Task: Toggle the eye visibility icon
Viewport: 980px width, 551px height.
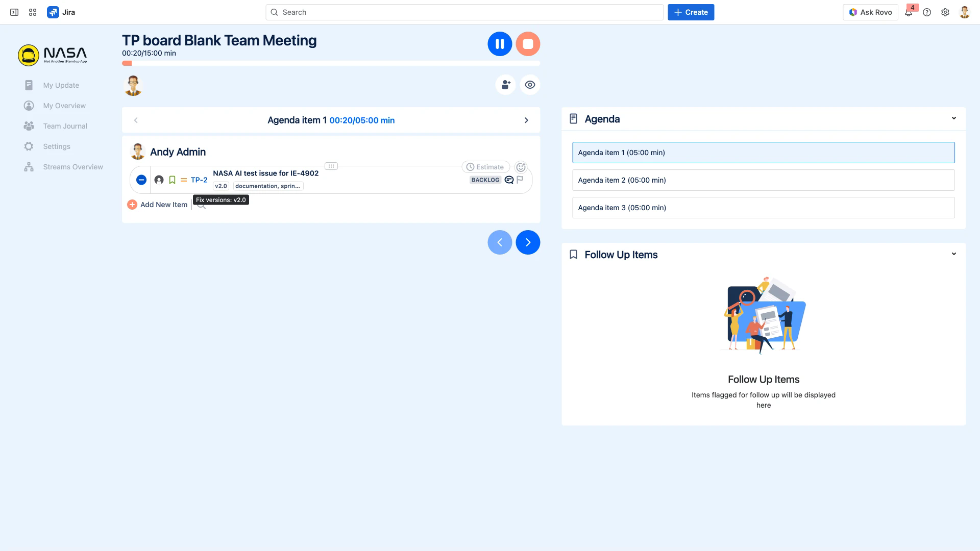Action: (530, 85)
